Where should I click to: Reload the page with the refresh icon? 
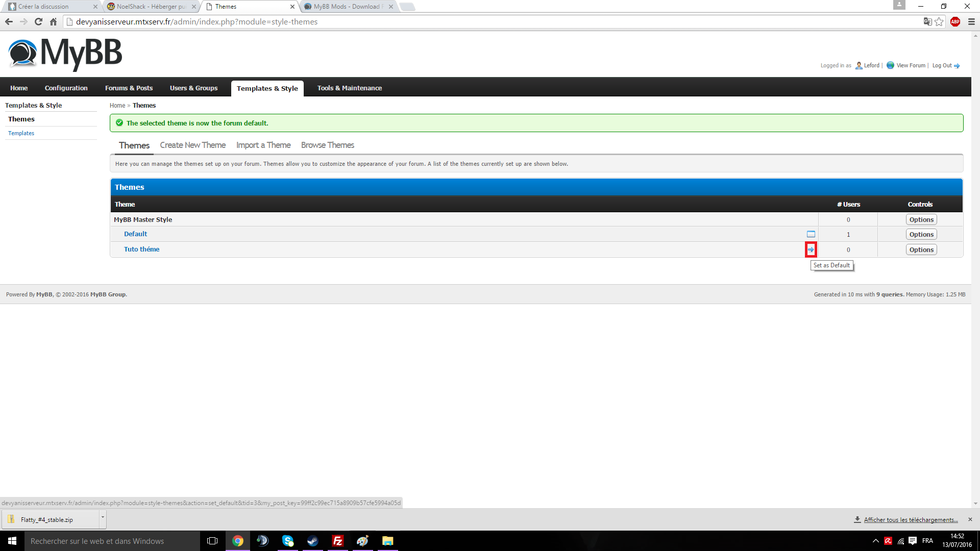pyautogui.click(x=38, y=21)
